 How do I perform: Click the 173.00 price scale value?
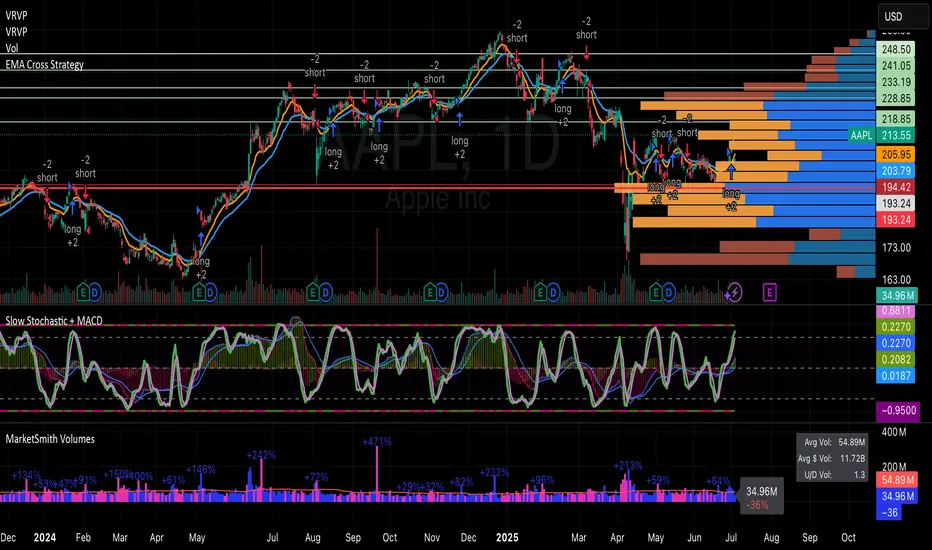point(896,247)
